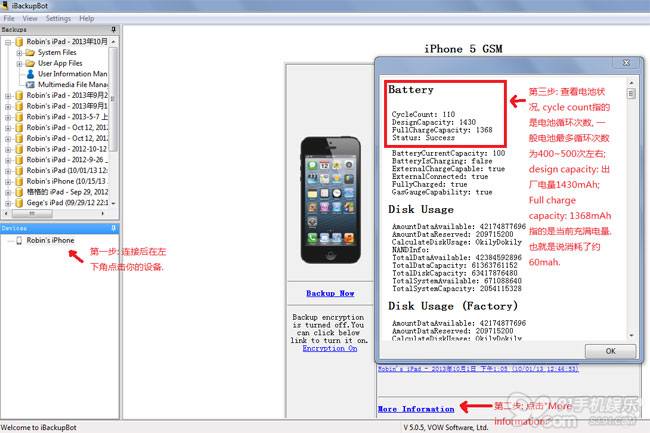The image size is (650, 433).
Task: Click "CycleCount: 110" text
Action: pos(423,114)
